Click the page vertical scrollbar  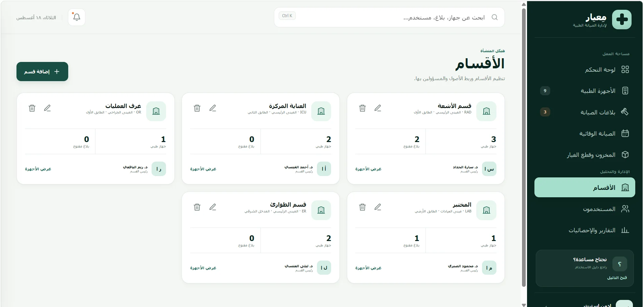point(524,147)
